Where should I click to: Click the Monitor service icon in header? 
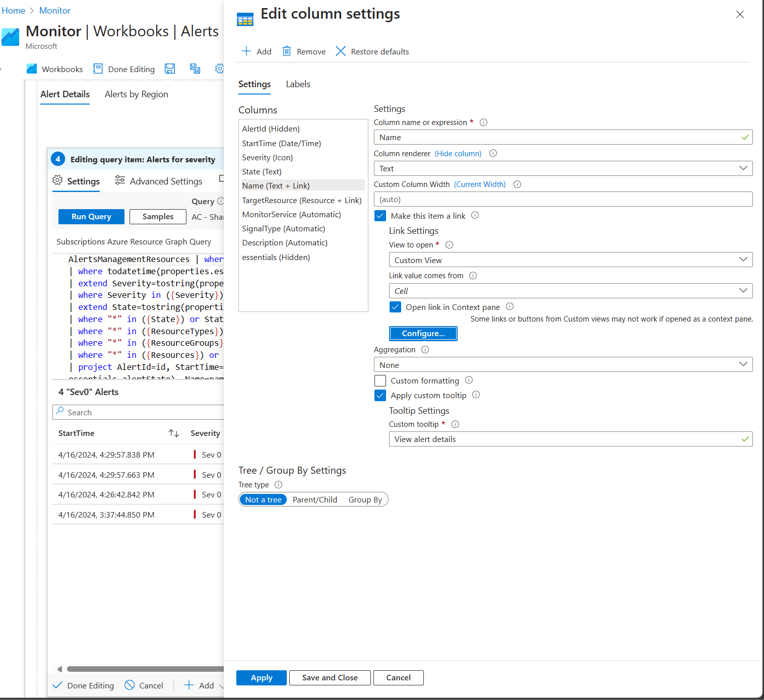(x=10, y=37)
